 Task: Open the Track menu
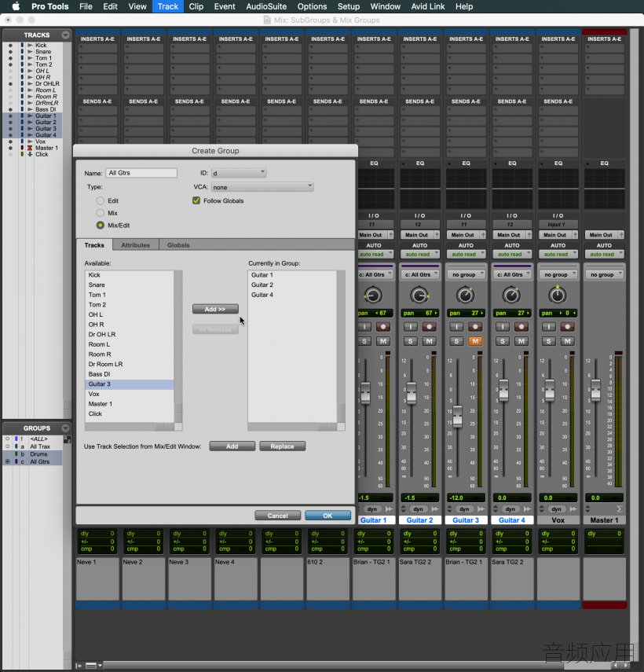168,6
